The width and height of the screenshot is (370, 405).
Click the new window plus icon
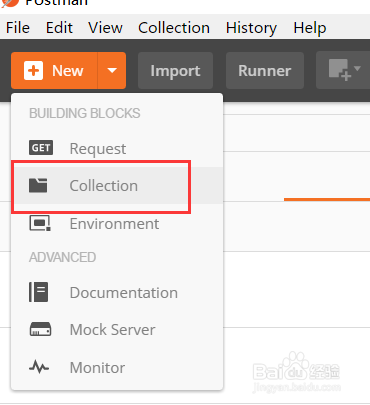coord(340,70)
